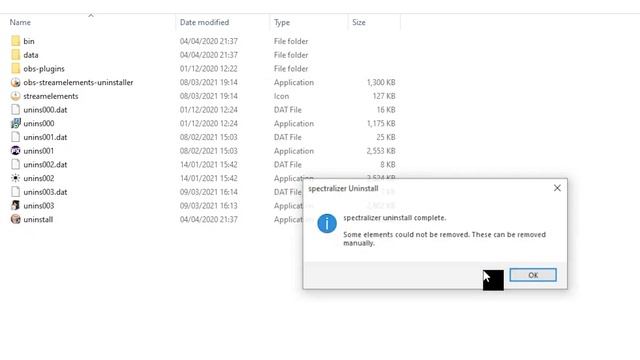The height and width of the screenshot is (360, 640).
Task: Select the bin folder icon
Action: (x=16, y=41)
